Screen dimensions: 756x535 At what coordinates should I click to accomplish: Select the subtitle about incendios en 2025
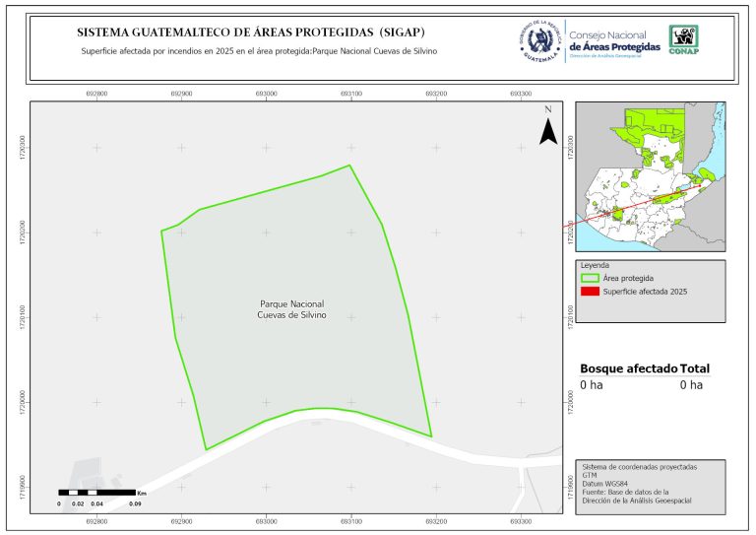pyautogui.click(x=258, y=50)
